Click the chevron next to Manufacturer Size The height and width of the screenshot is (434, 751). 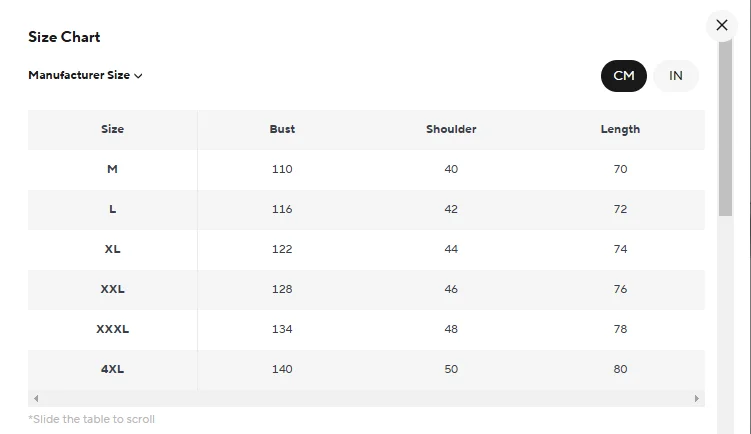(138, 76)
